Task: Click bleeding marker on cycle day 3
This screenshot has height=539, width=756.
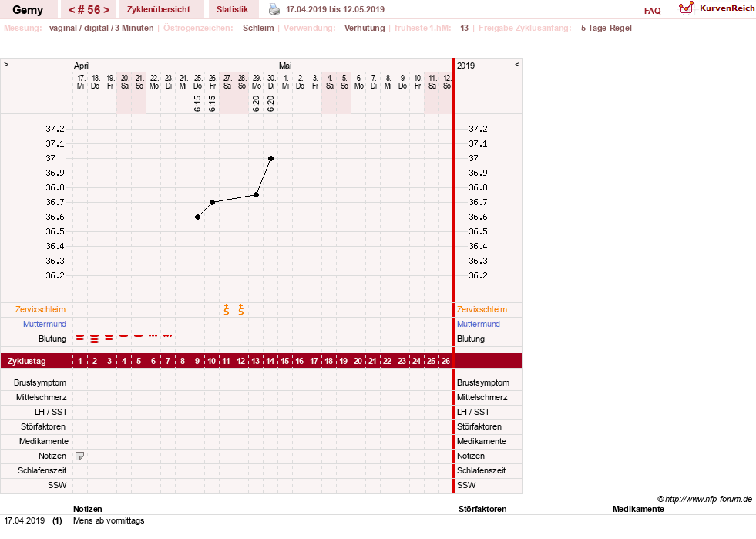Action: [109, 338]
